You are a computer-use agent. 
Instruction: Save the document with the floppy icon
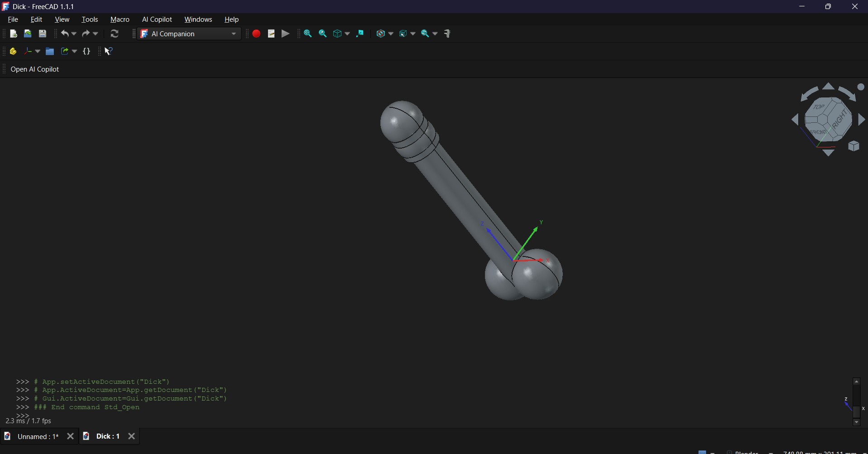tap(43, 34)
